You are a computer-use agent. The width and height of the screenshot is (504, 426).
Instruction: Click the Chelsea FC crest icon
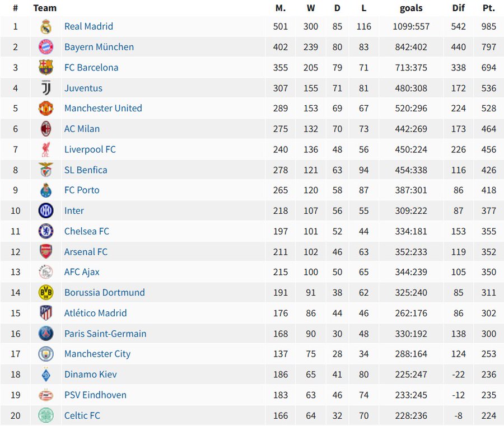(x=46, y=231)
